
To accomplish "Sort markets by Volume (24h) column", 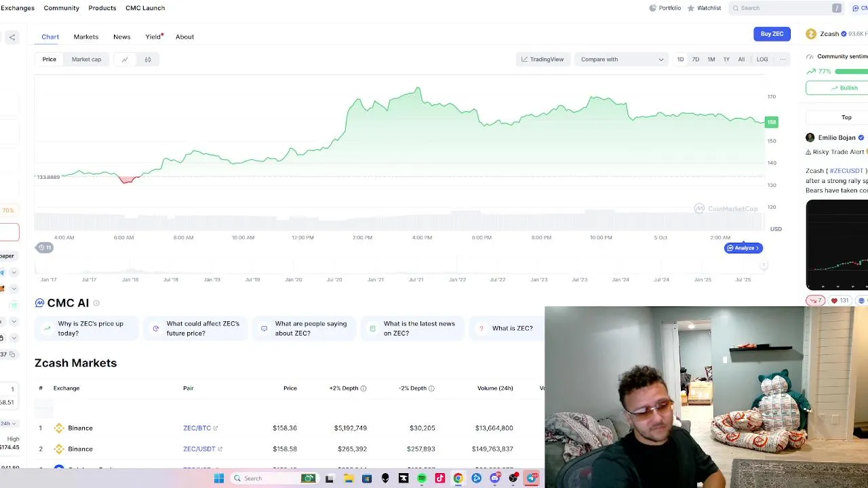I will [495, 388].
